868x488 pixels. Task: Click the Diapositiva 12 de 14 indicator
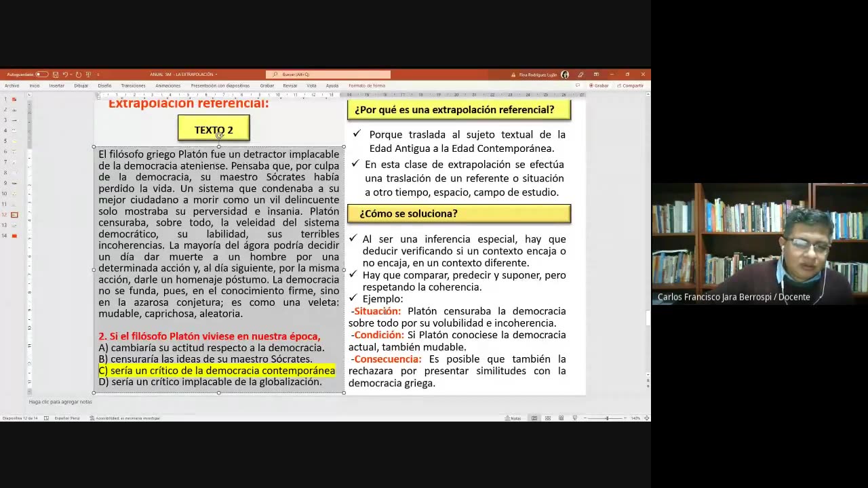click(x=20, y=418)
